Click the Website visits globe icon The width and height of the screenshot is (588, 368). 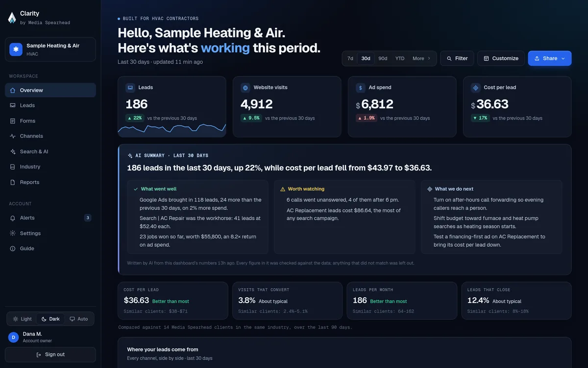click(245, 88)
